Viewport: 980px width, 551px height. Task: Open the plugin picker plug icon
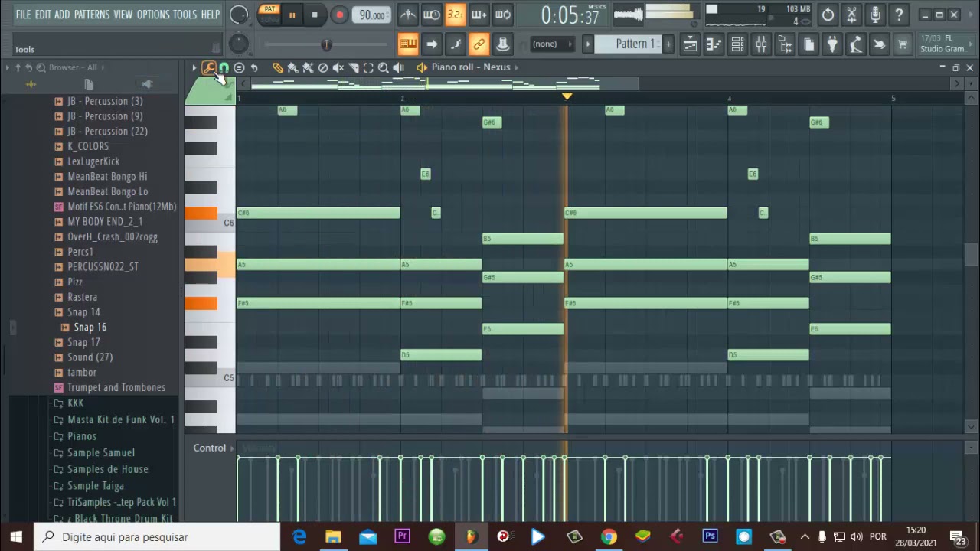(832, 44)
